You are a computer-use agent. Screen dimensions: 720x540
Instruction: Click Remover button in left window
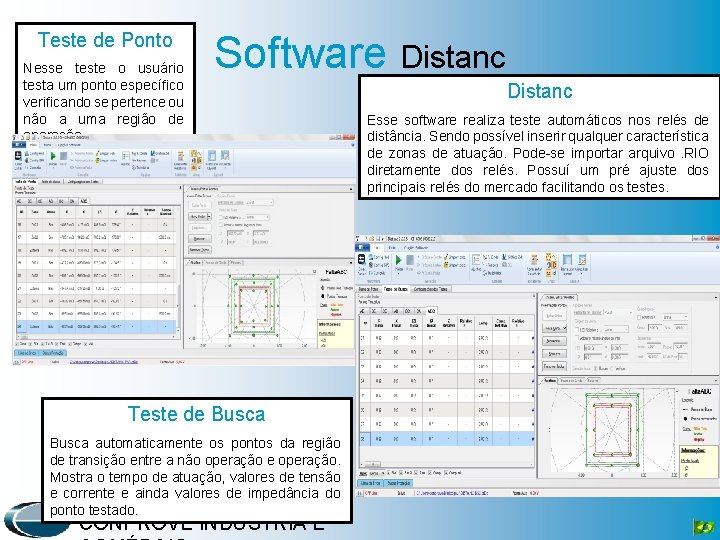tap(200, 239)
